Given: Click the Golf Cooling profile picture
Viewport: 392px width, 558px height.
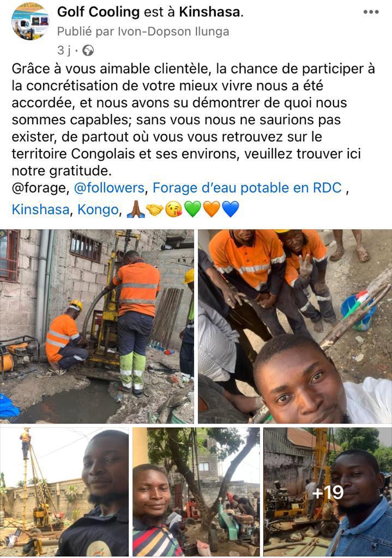Looking at the screenshot, I should tap(30, 21).
